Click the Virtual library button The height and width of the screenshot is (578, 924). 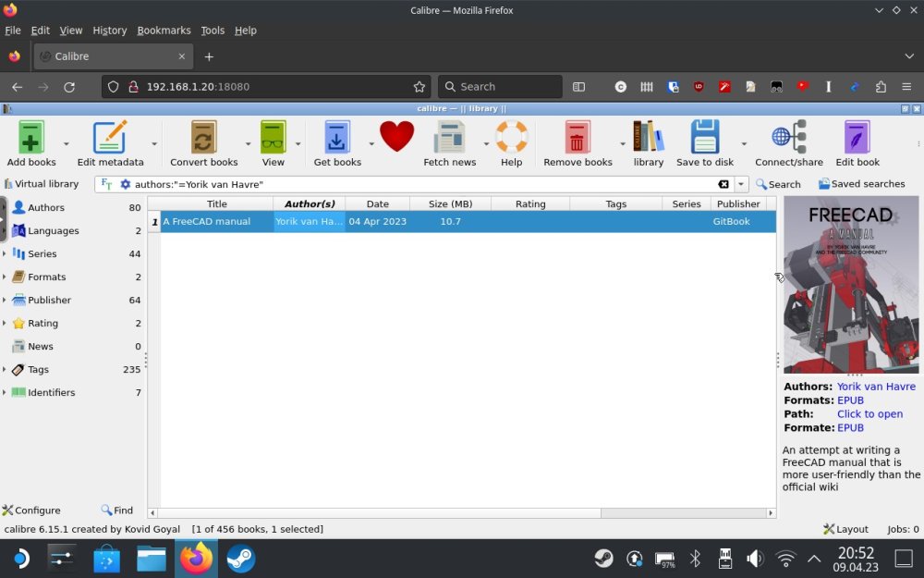(x=42, y=183)
